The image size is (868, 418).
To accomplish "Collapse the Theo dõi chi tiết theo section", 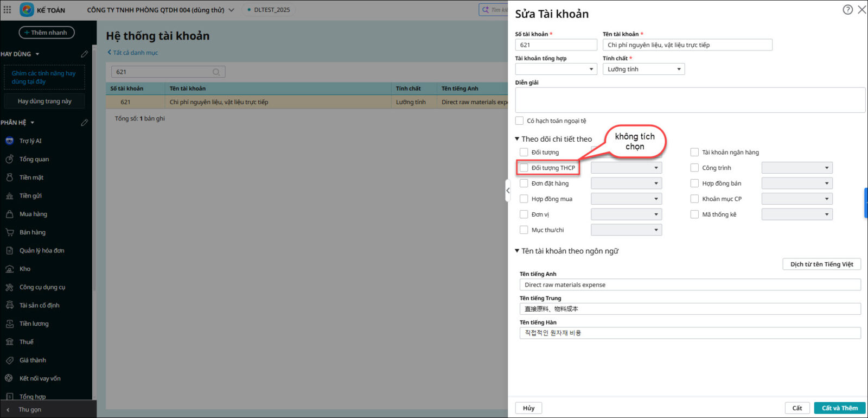I will (x=518, y=139).
